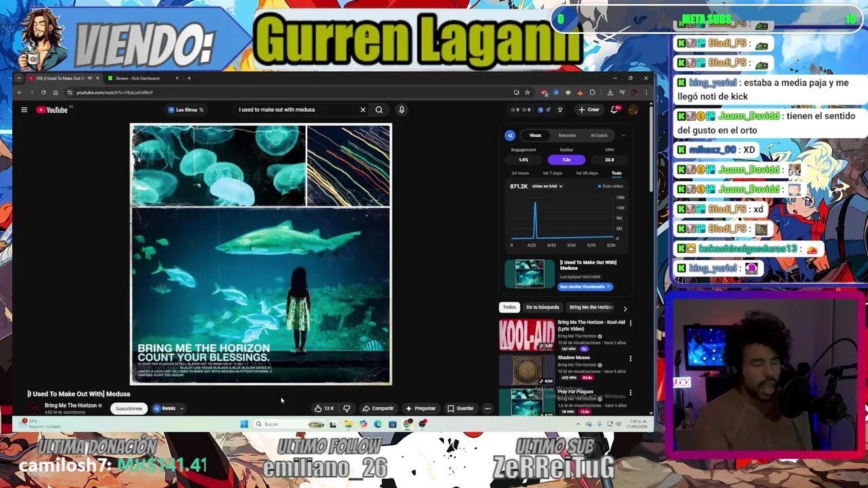Click the Crear create-video button

(x=589, y=110)
